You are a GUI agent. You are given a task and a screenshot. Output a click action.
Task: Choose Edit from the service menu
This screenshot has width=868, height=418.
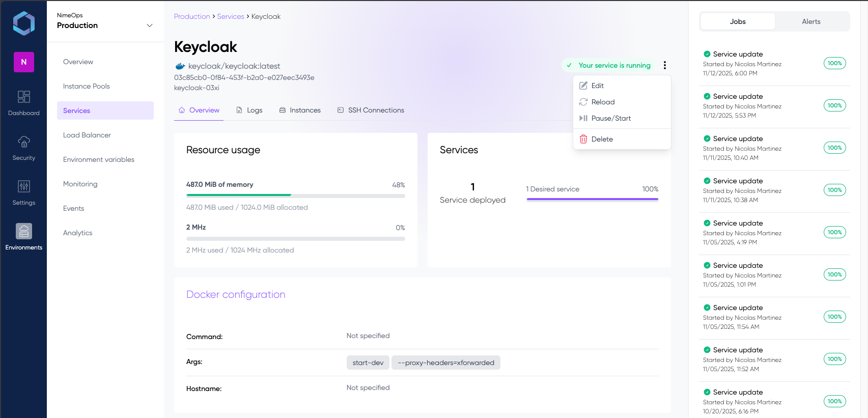coord(597,86)
